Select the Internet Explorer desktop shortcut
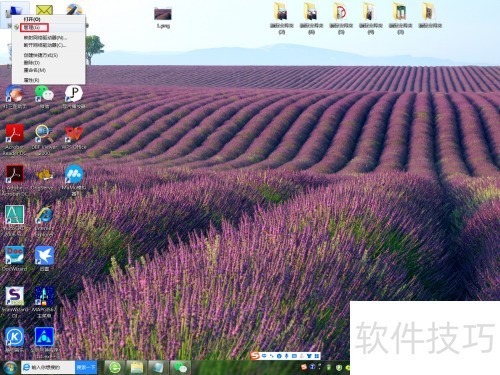500x375 pixels. click(x=44, y=221)
